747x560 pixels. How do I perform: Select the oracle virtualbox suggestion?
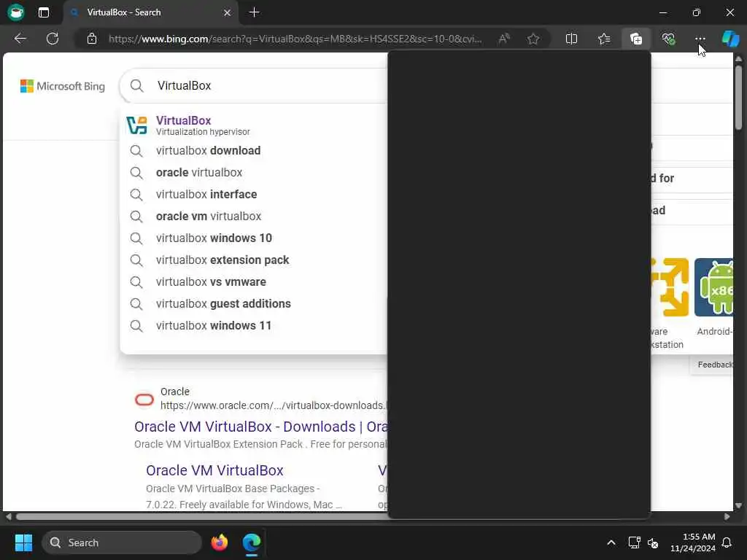(253, 172)
